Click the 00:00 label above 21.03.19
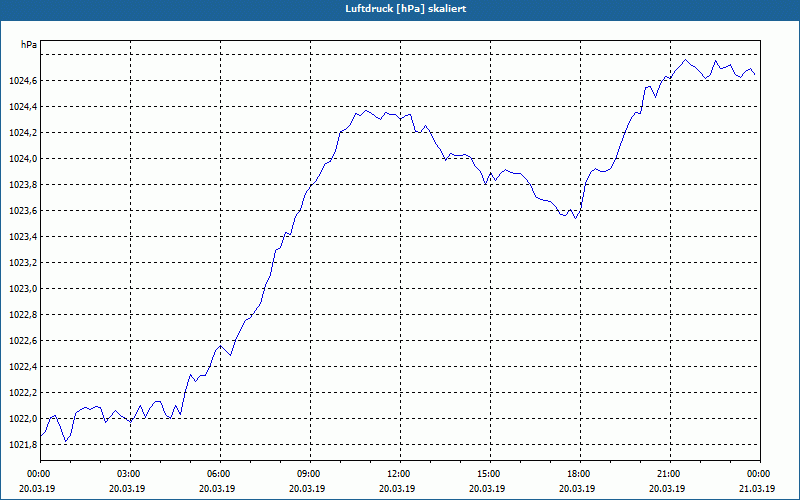Viewport: 800px width, 500px height. click(760, 474)
